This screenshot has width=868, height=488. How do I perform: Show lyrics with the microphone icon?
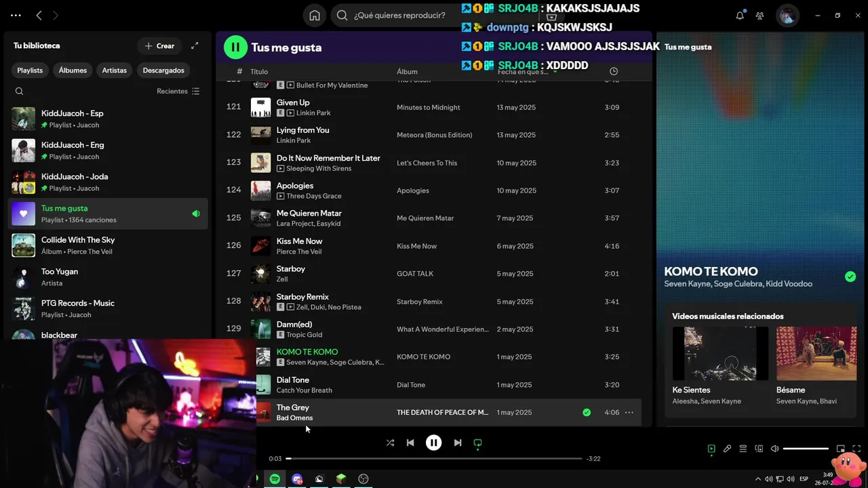(727, 449)
